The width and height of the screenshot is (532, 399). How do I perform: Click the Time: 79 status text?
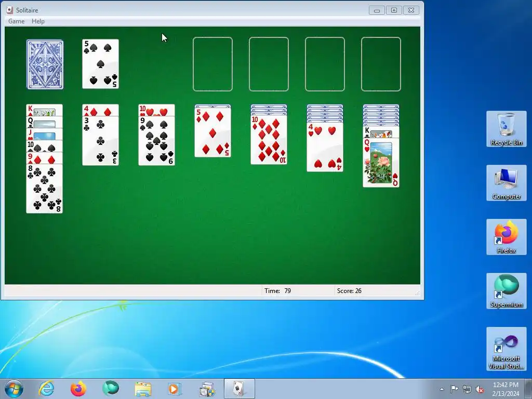tap(277, 291)
